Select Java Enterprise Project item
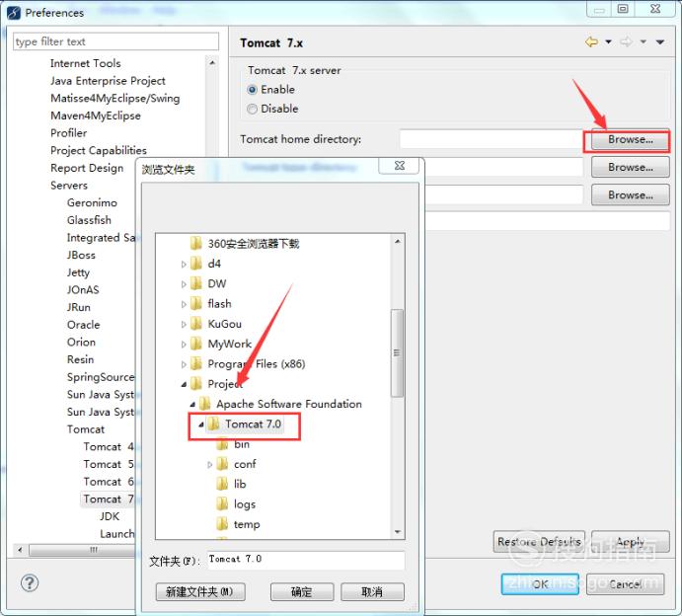This screenshot has height=616, width=682. click(108, 81)
